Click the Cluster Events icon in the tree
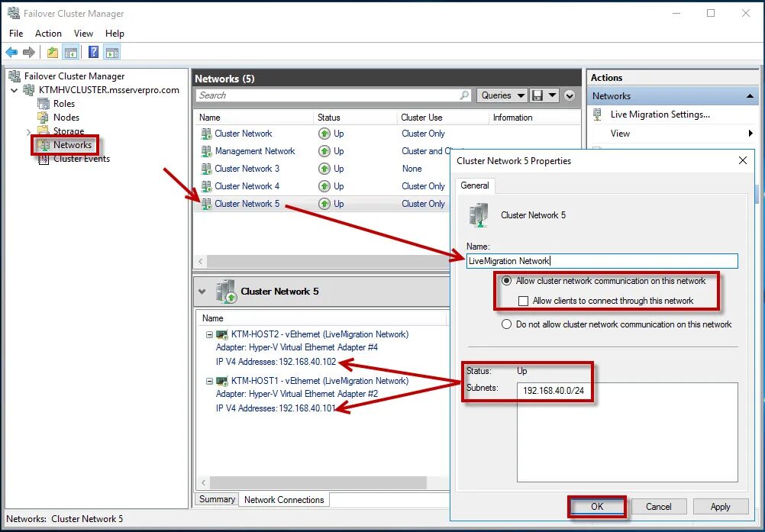The height and width of the screenshot is (532, 765). click(44, 159)
